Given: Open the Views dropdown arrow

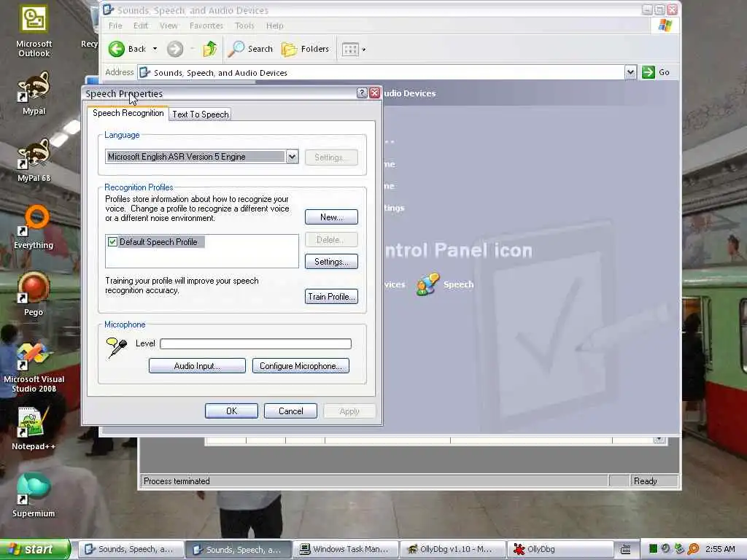Looking at the screenshot, I should pyautogui.click(x=363, y=49).
